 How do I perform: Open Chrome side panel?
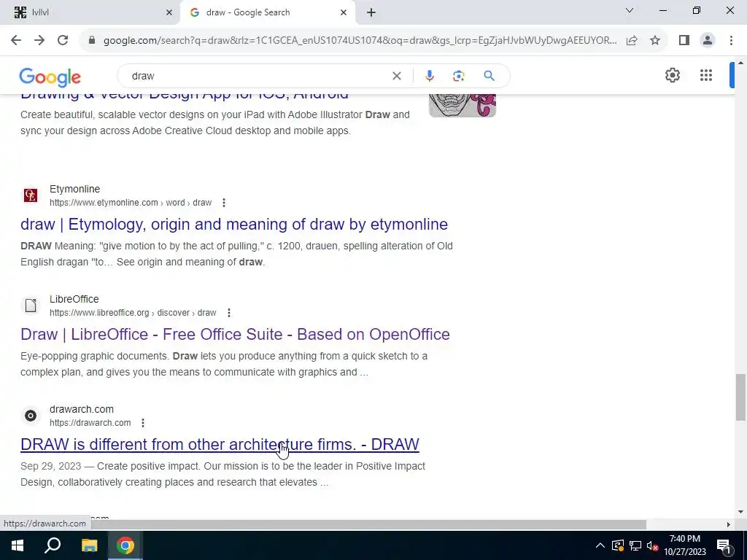pyautogui.click(x=684, y=41)
